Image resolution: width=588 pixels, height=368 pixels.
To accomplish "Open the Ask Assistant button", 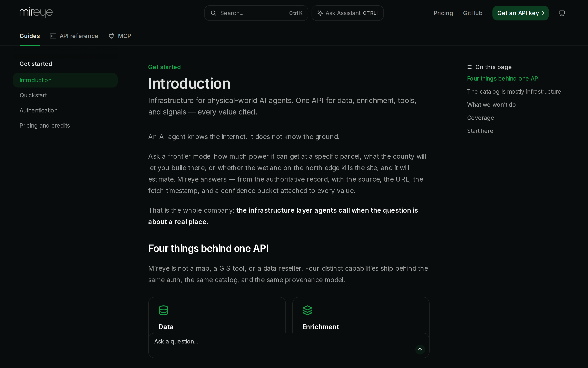I will [x=347, y=13].
